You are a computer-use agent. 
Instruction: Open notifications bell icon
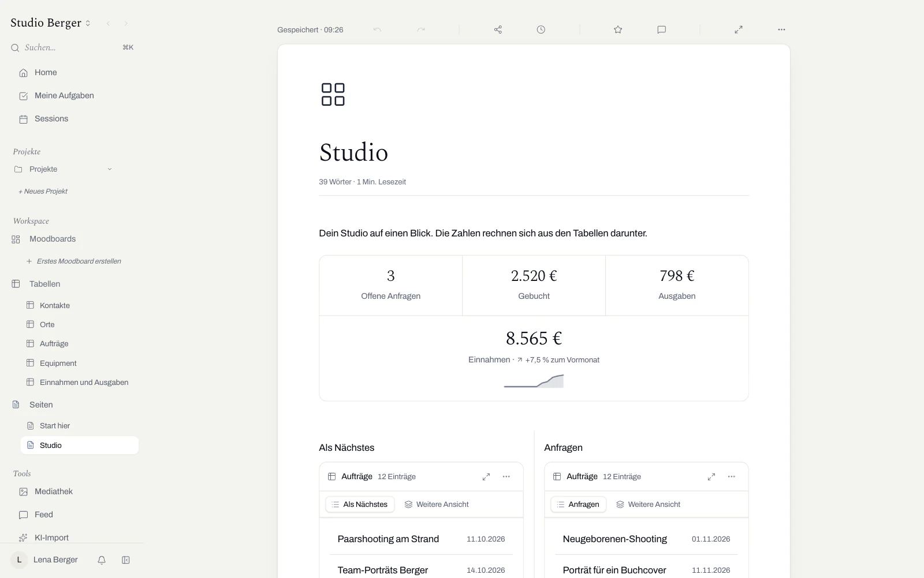coord(102,560)
